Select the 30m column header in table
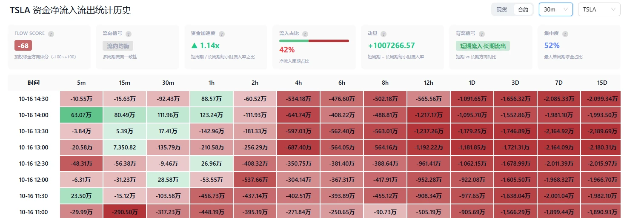 168,83
